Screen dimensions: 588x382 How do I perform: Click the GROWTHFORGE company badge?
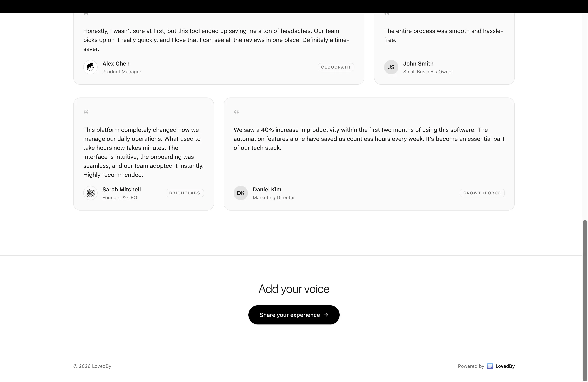(482, 193)
